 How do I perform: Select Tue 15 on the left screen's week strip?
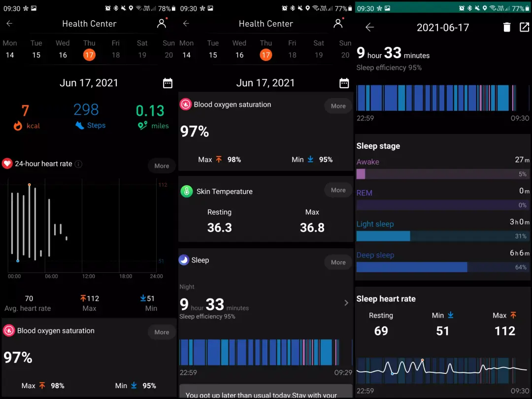[36, 49]
